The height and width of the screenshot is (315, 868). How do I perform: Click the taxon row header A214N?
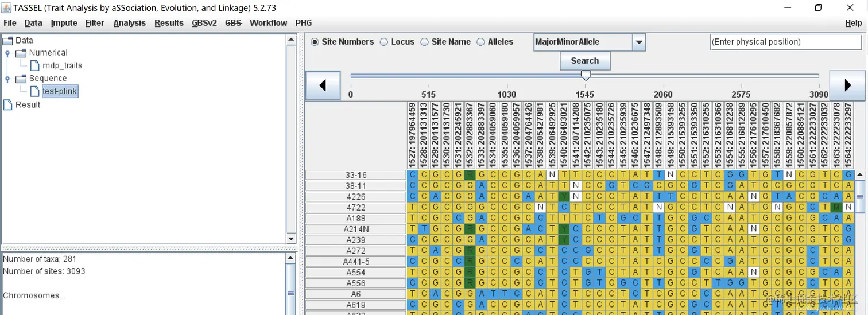(x=356, y=229)
